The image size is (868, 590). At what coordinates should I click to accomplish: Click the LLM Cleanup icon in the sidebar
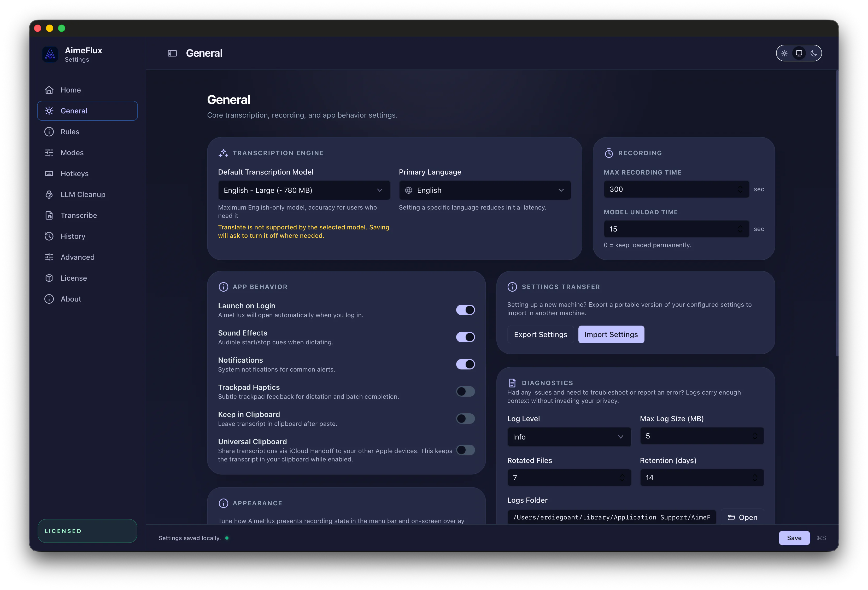49,195
